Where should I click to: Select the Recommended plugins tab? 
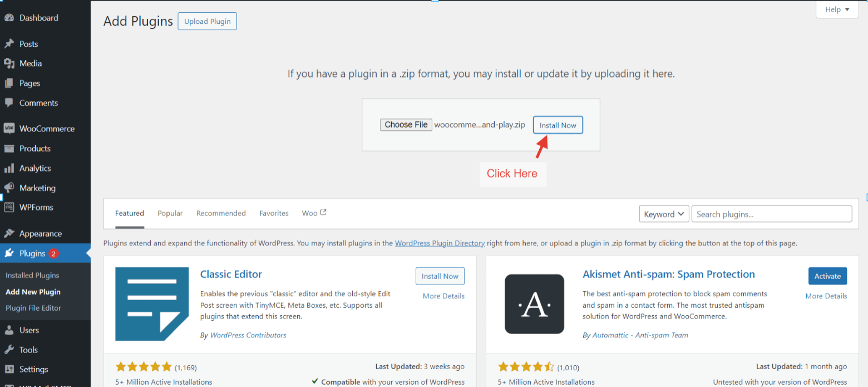(221, 213)
